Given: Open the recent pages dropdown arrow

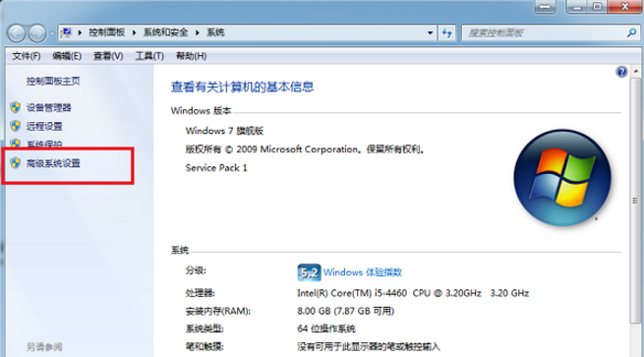Looking at the screenshot, I should [x=52, y=33].
